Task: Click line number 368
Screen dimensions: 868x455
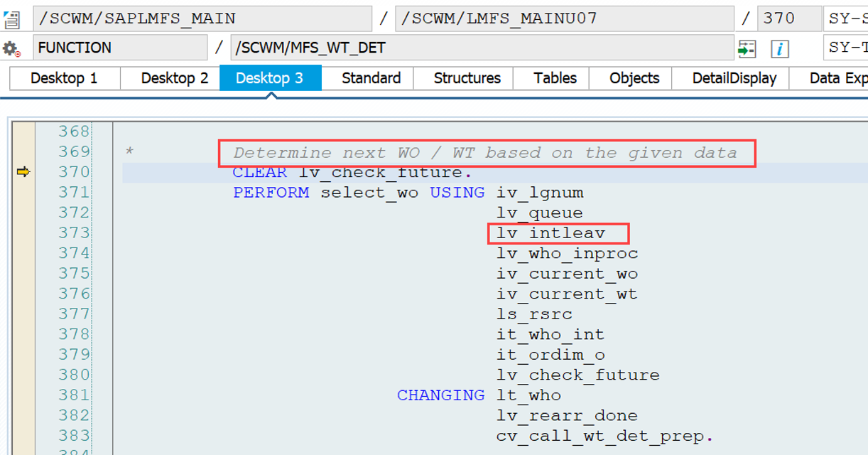Action: point(74,132)
